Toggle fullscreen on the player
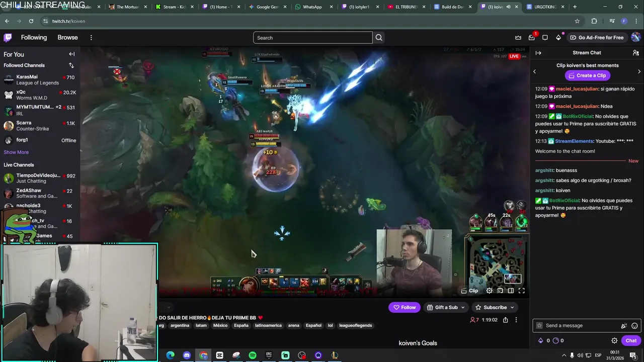644x362 pixels. [522, 291]
